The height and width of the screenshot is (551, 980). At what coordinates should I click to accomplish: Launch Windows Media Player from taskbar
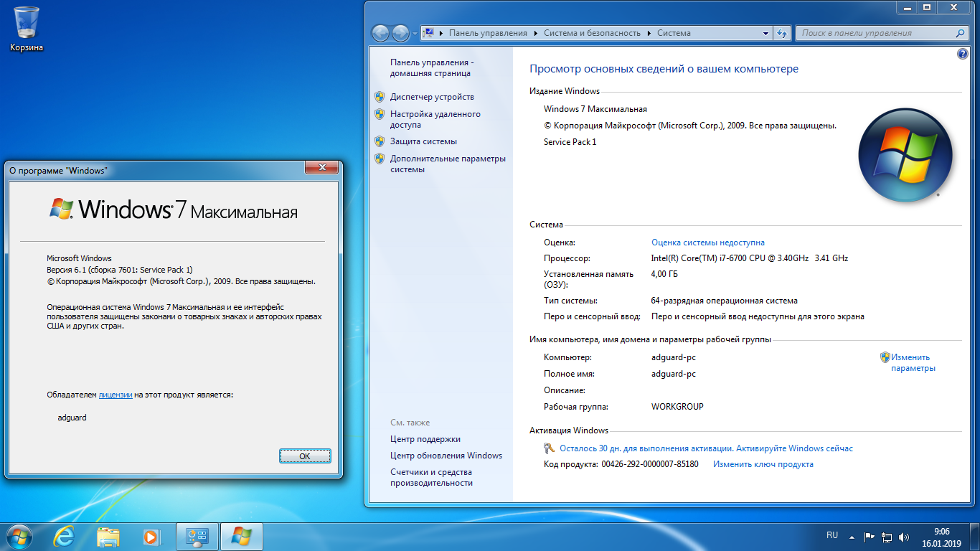click(151, 537)
